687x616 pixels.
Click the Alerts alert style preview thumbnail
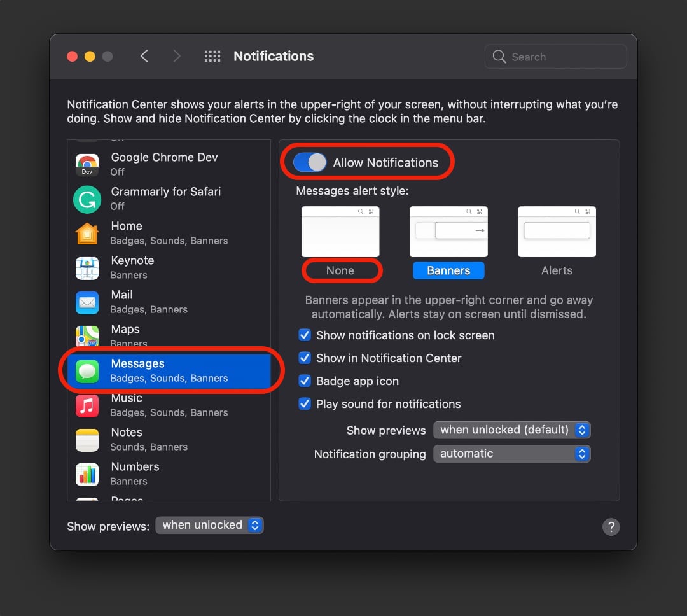557,232
